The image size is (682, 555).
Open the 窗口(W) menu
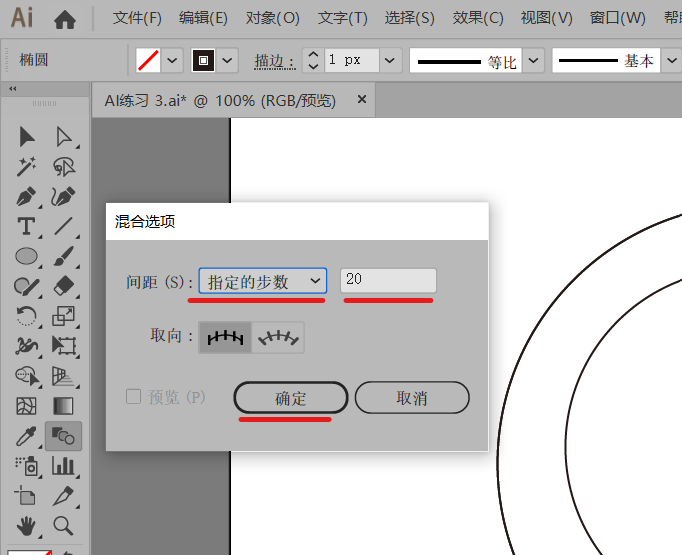pos(618,18)
